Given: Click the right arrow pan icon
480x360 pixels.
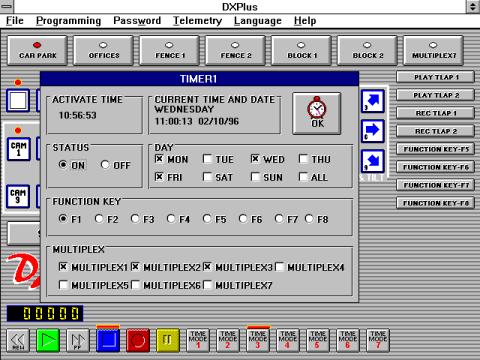Looking at the screenshot, I should (x=373, y=131).
